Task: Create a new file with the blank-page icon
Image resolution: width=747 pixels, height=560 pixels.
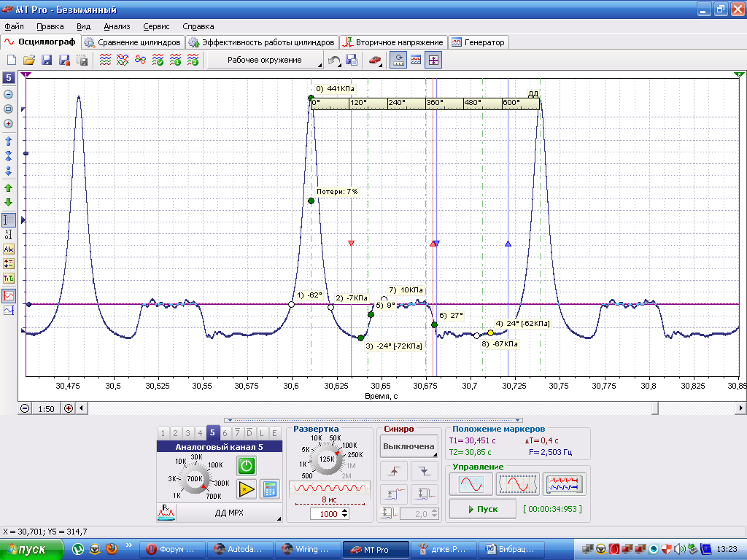Action: (12, 60)
